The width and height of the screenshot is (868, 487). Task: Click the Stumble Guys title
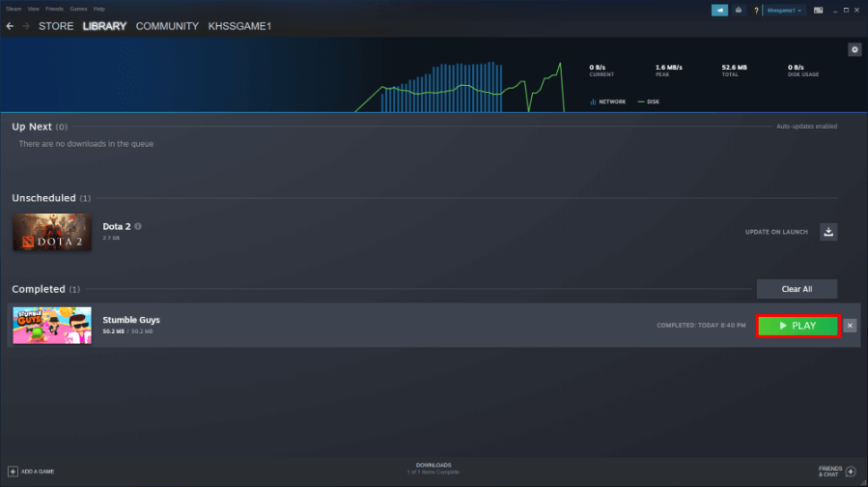131,320
